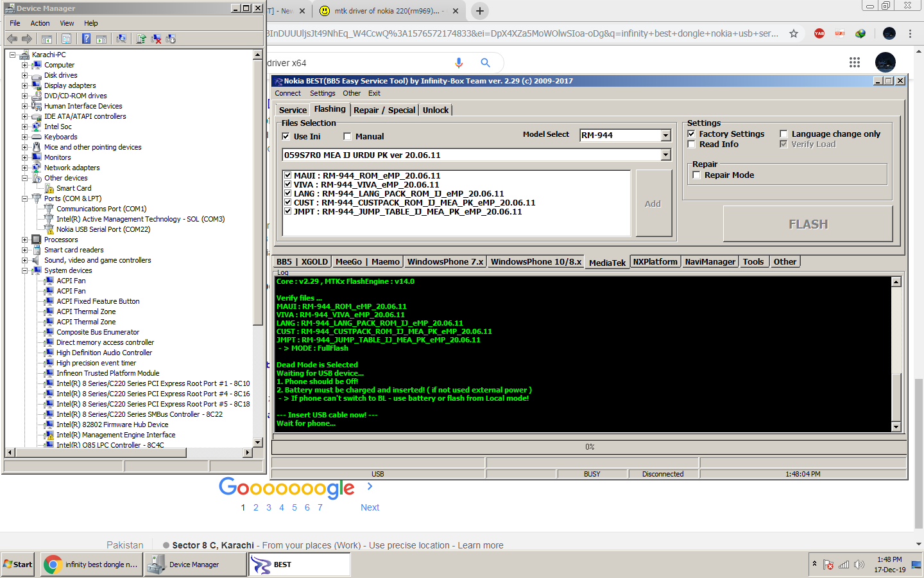Enable the Read Info checkbox
924x578 pixels.
[x=691, y=144]
